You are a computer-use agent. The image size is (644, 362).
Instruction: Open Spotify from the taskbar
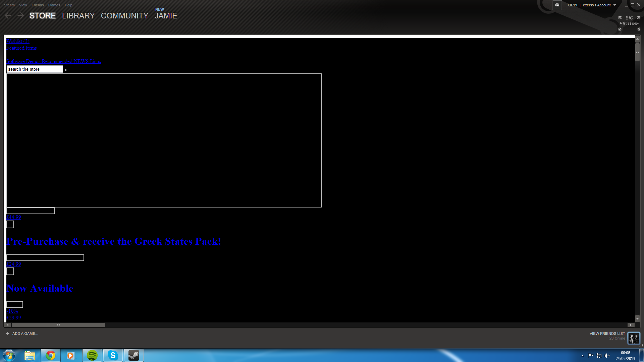[x=92, y=355]
